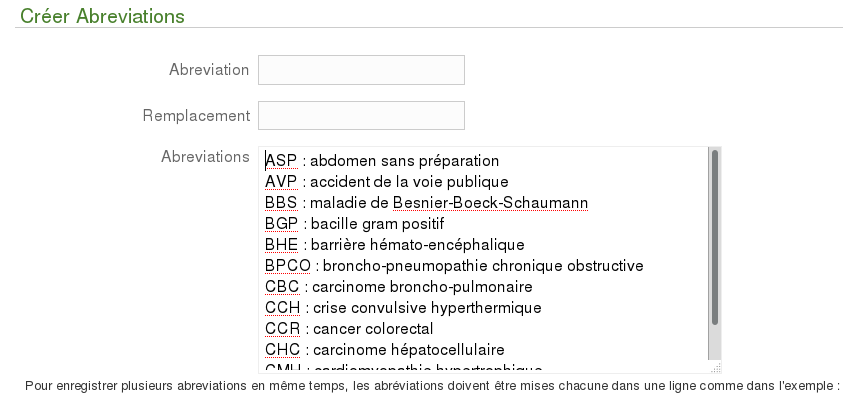Click the AVP accident de la voie publique line
This screenshot has width=843, height=399.
coord(387,182)
